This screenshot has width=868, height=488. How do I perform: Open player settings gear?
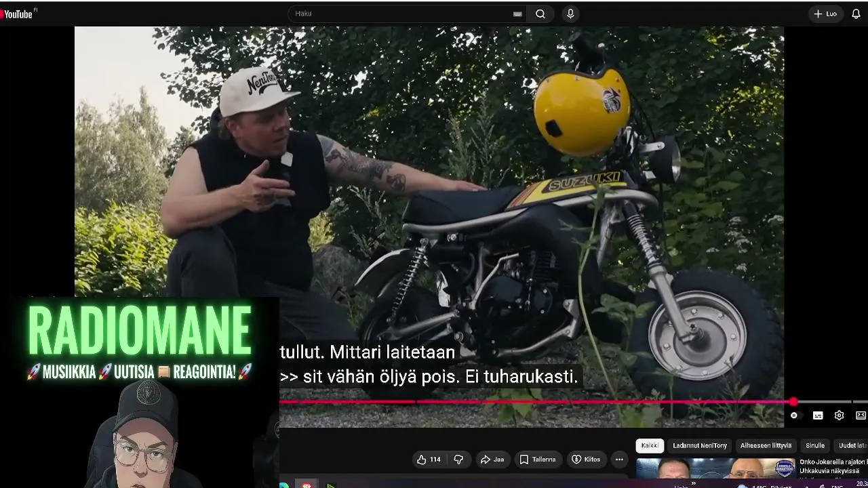coord(839,415)
